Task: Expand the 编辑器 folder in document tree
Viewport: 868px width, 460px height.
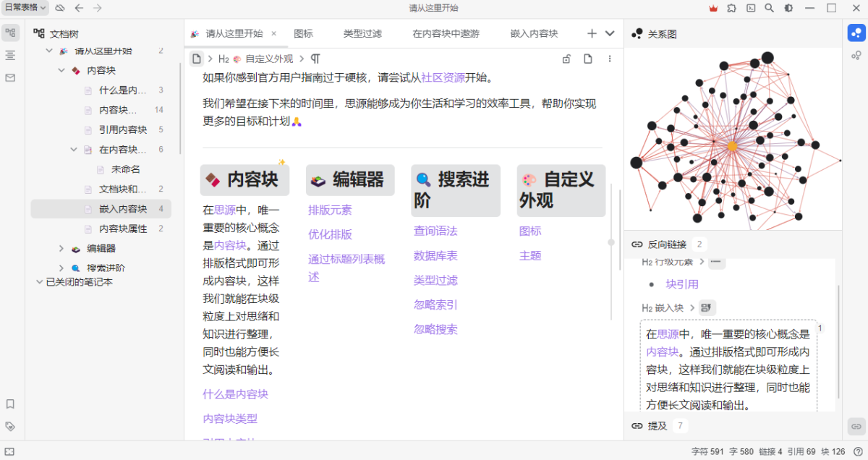Action: pyautogui.click(x=61, y=249)
